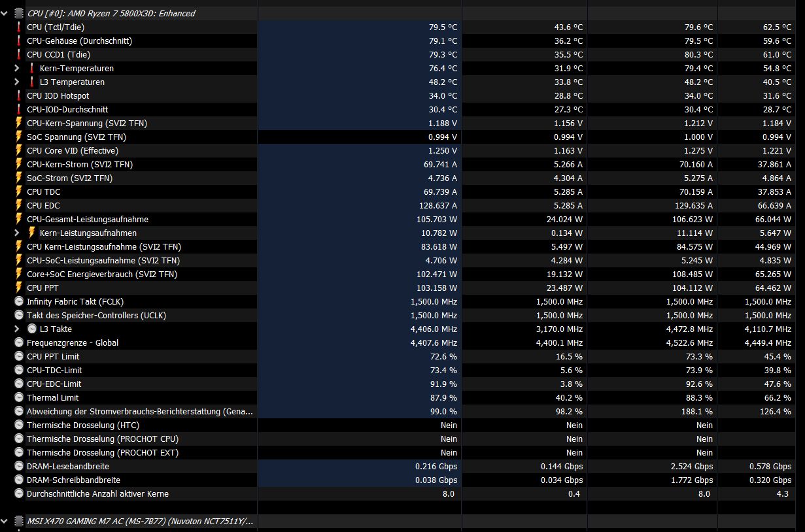
Task: Expand the L3 Temperaturen subtree
Action: tap(17, 82)
